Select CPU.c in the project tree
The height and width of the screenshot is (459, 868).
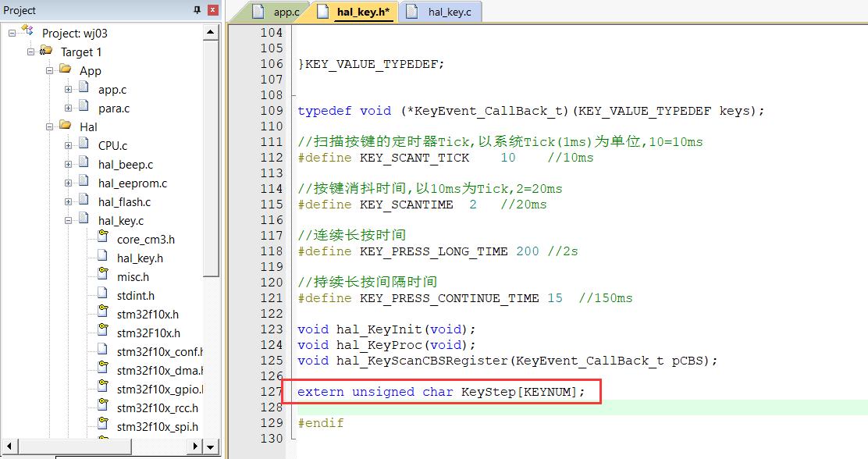113,146
